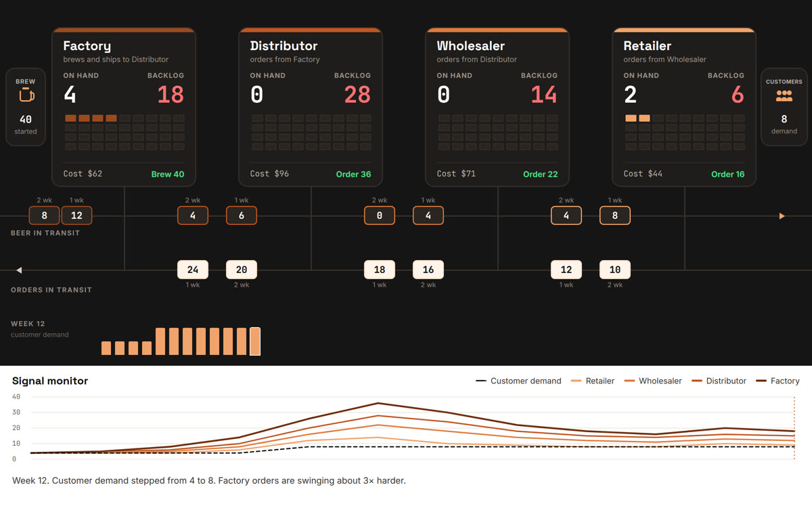Click the green Order 22 label
The width and height of the screenshot is (812, 508).
click(x=540, y=174)
